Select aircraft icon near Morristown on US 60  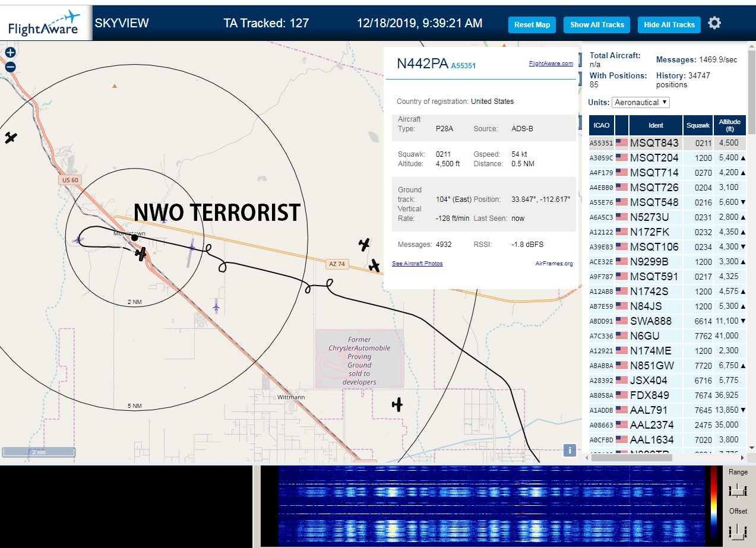pyautogui.click(x=141, y=254)
